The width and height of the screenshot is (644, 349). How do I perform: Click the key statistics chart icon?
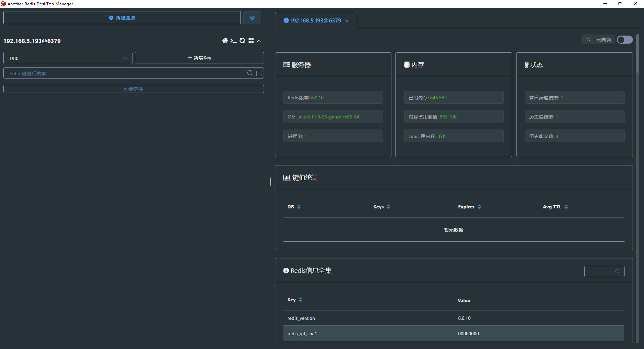pos(287,178)
